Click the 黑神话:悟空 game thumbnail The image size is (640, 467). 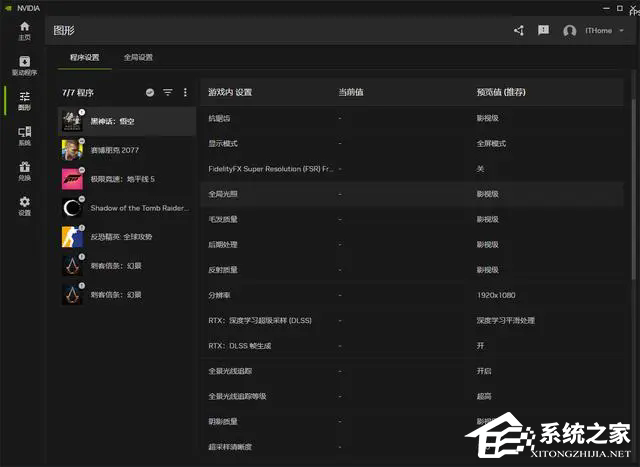click(72, 121)
